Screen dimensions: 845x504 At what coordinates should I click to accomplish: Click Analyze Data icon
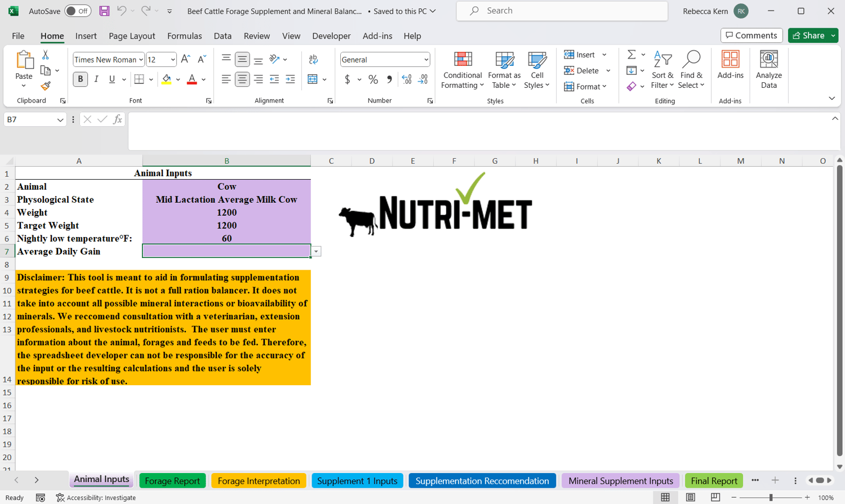[769, 70]
